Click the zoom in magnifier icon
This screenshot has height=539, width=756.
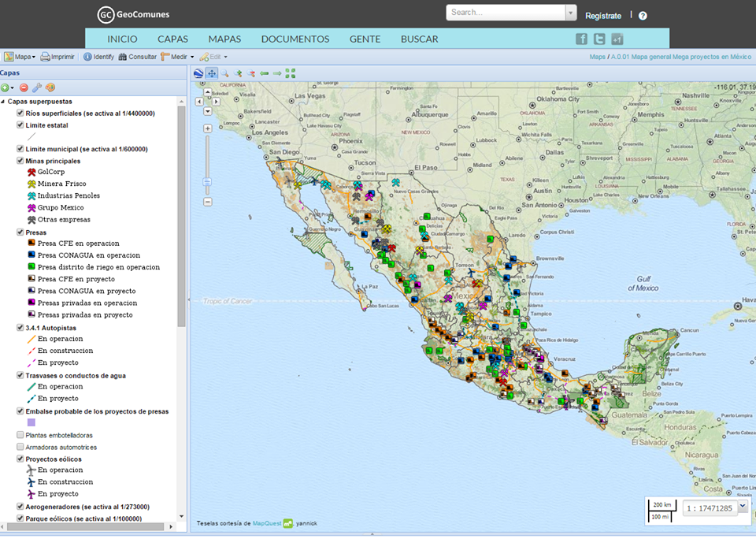point(238,73)
